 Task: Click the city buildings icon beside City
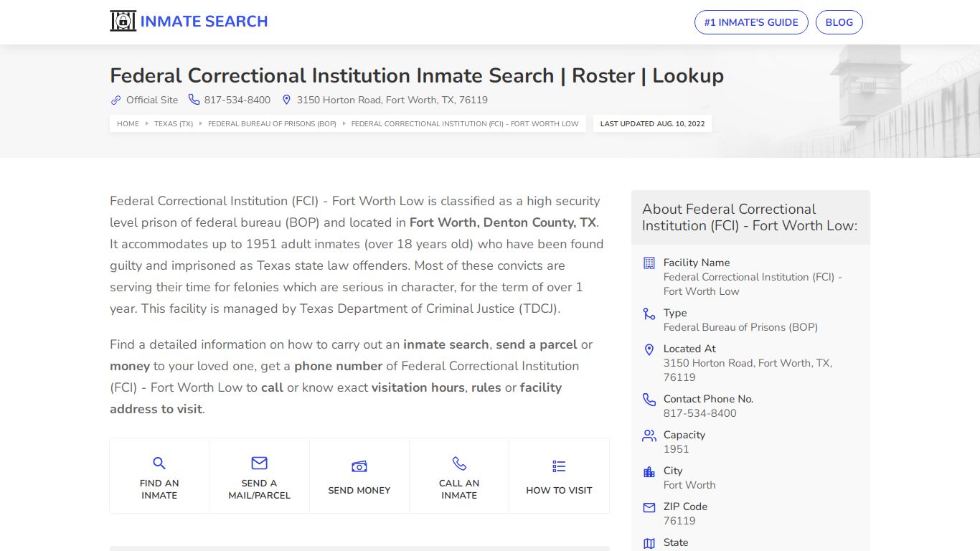pyautogui.click(x=649, y=471)
